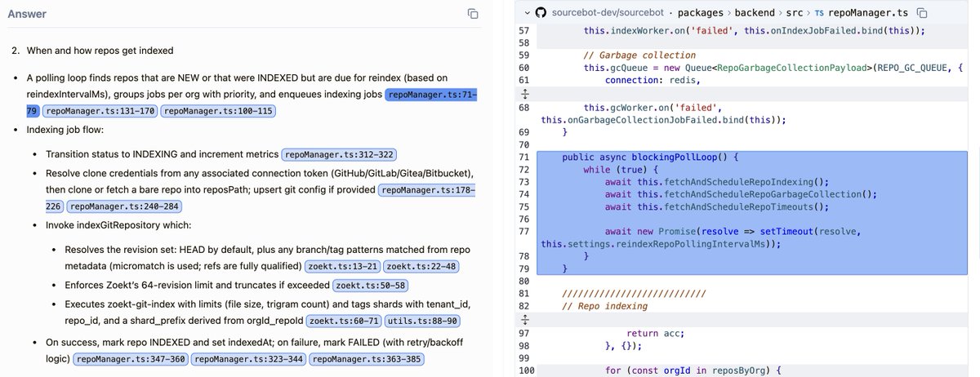Viewport: 980px width, 377px height.
Task: Open sourcebot-dev/sourcebot repository link
Action: click(x=607, y=13)
